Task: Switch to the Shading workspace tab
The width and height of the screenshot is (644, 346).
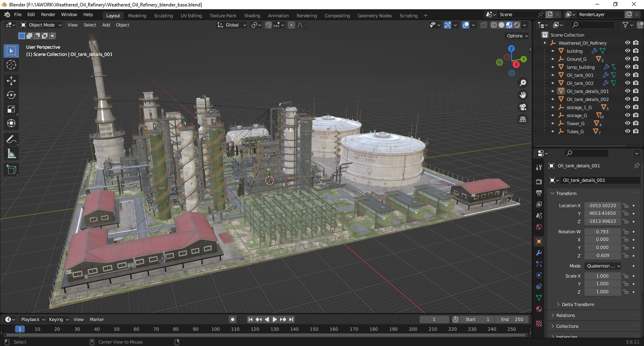Action: coord(252,16)
